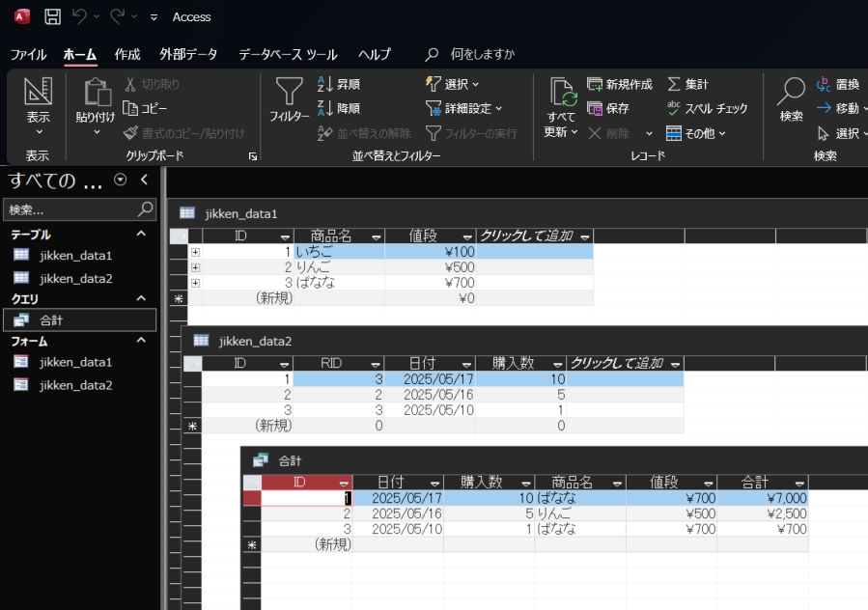Screen dimensions: 868x610
Task: Collapse the テーブル group
Action: tap(141, 234)
